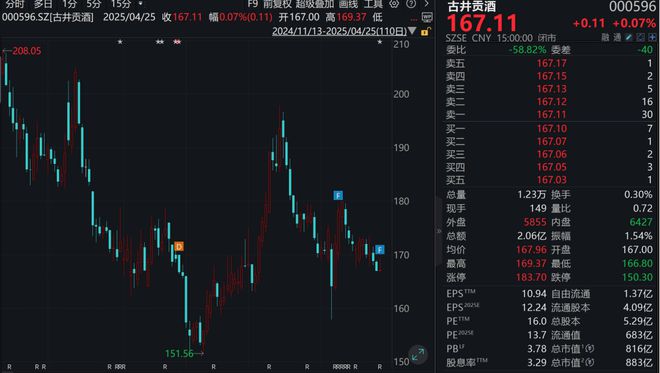Click the collapse handle beside quote panel
Screen dimensions: 660x373
[439, 231]
